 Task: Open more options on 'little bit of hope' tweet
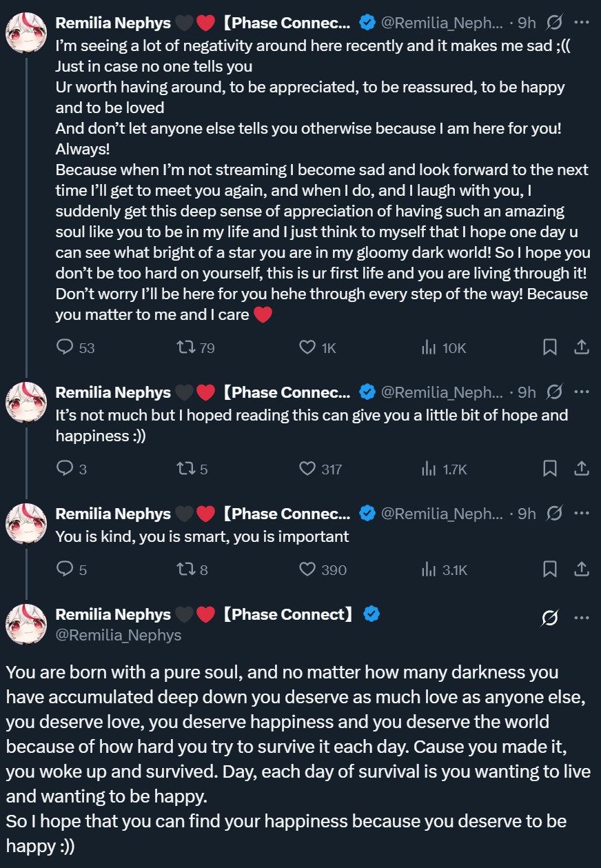click(x=582, y=392)
